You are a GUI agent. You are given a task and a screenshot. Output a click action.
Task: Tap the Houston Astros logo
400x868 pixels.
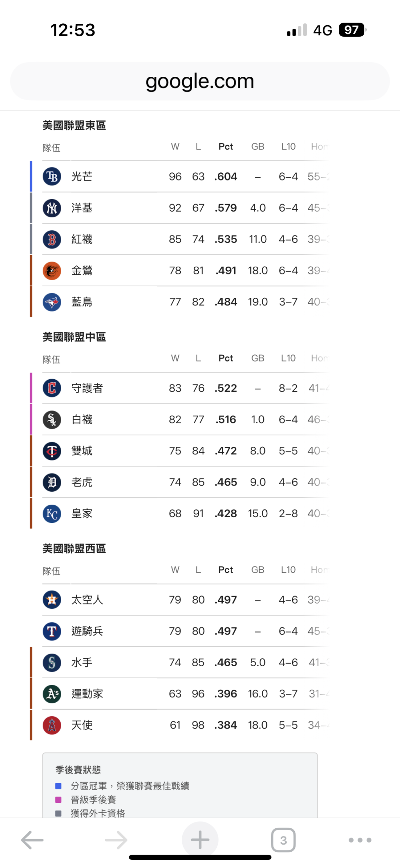(x=52, y=600)
